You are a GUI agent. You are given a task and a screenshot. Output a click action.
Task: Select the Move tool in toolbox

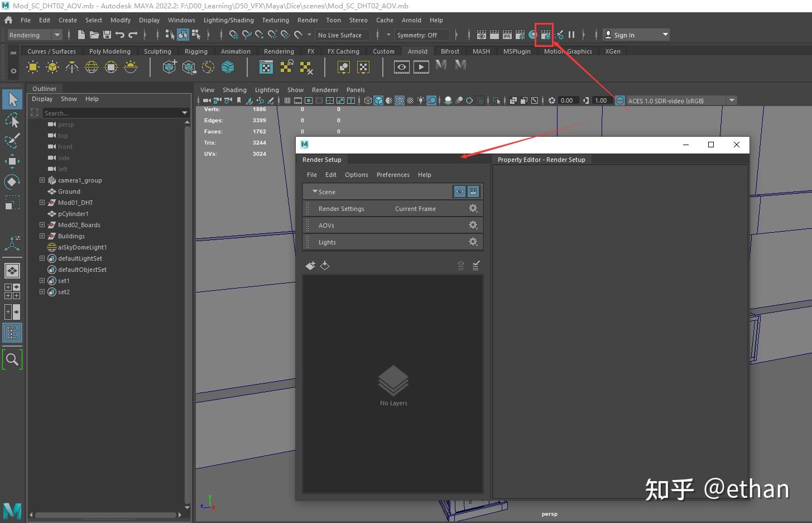coord(12,162)
